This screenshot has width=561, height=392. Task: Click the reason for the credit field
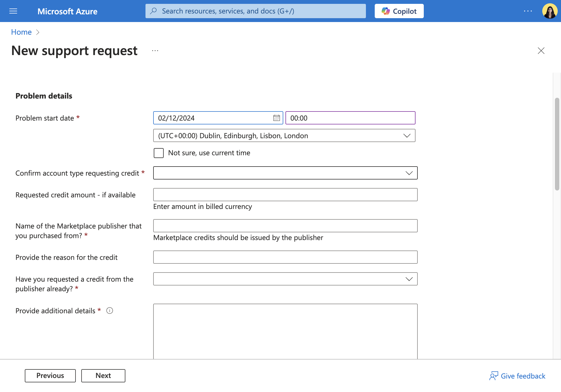click(285, 257)
